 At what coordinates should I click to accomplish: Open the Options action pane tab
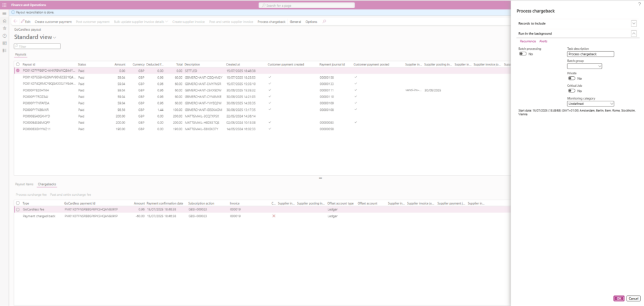pos(311,21)
